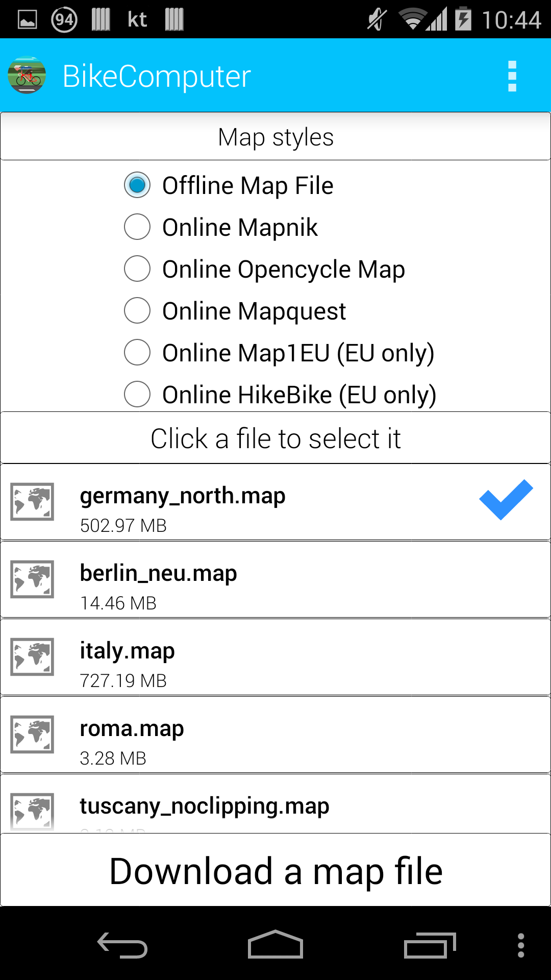Select the tuscany_noclipping.map file

point(275,804)
